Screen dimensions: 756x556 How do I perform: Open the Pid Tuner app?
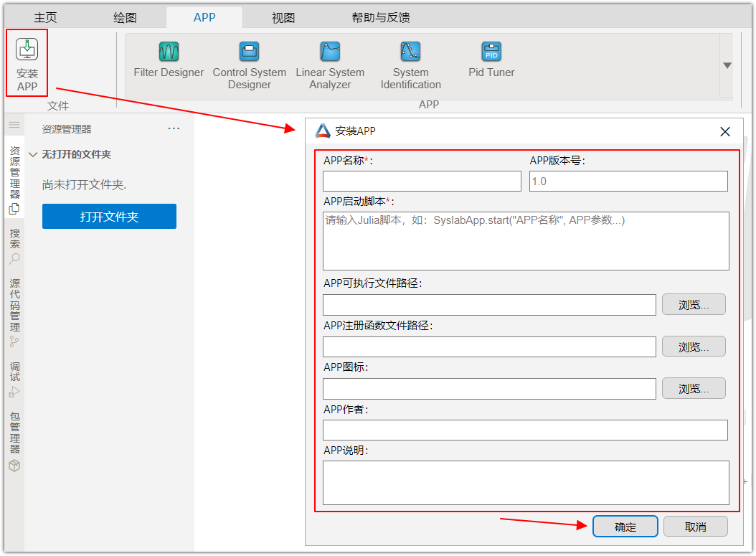[491, 60]
